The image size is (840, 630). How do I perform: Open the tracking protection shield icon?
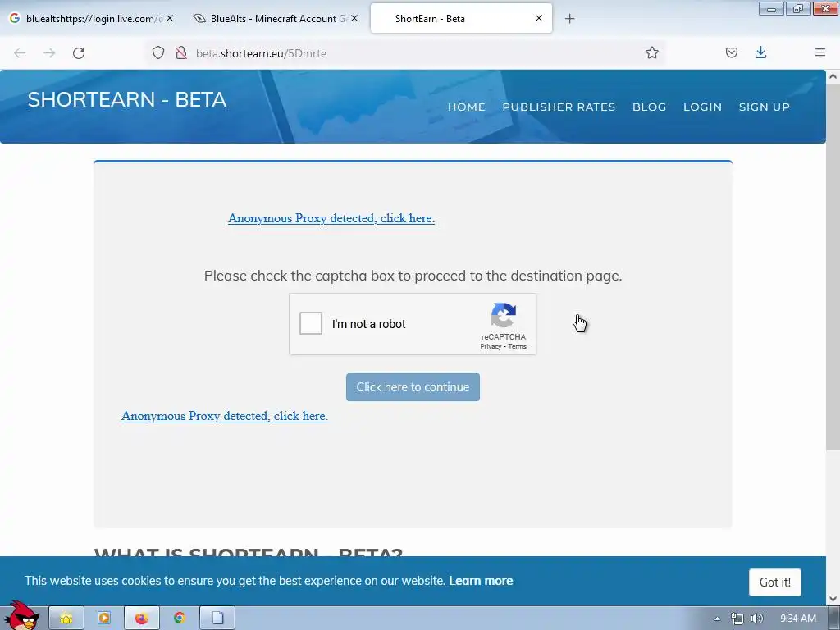point(158,52)
